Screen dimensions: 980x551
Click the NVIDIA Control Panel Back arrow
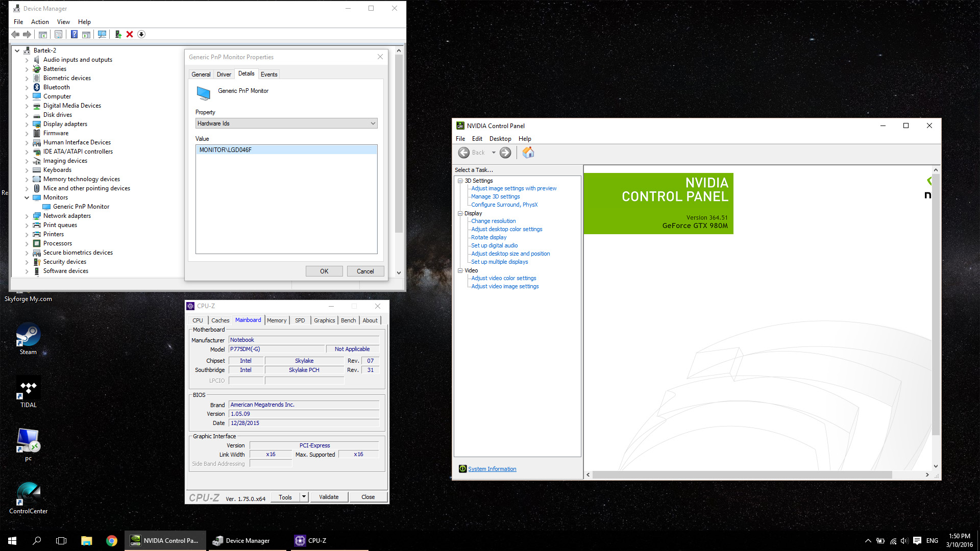click(464, 153)
